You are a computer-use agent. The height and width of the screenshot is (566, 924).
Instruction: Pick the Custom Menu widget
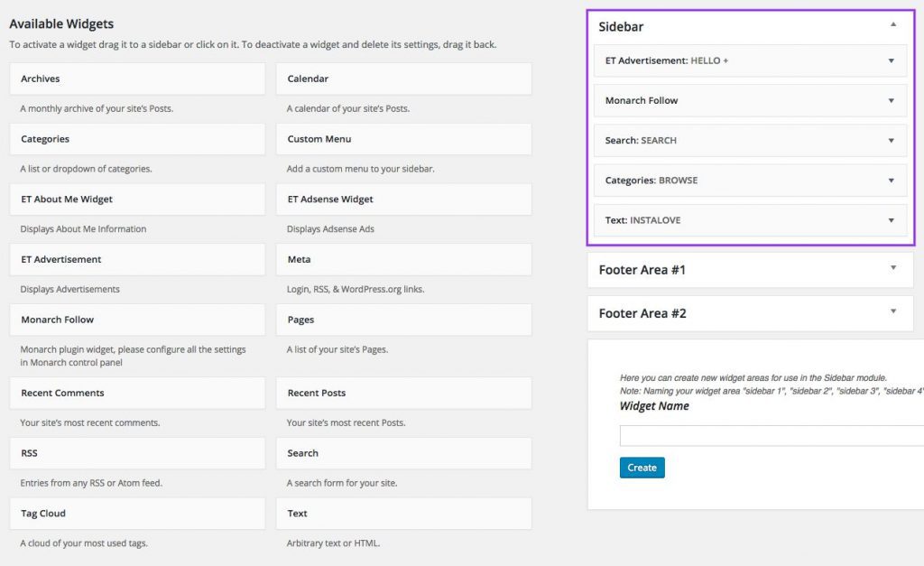point(403,139)
